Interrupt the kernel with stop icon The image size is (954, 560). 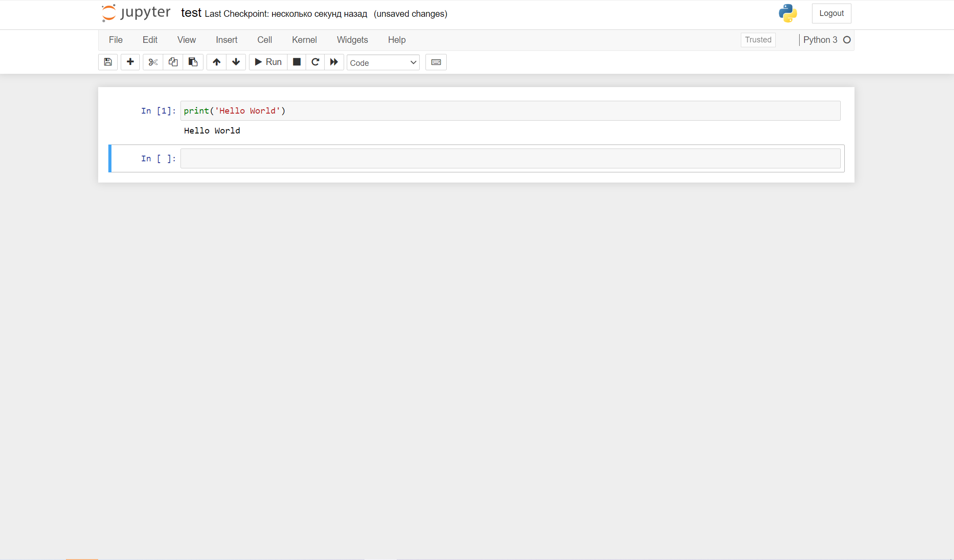pyautogui.click(x=297, y=62)
